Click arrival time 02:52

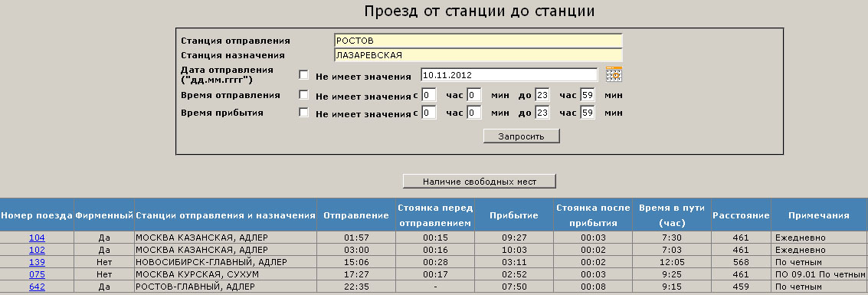[514, 274]
